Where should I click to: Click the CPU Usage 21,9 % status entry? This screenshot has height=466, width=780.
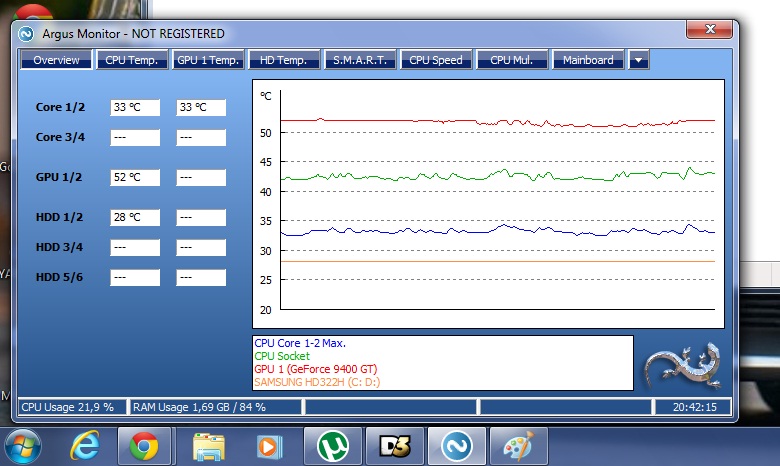(x=72, y=407)
